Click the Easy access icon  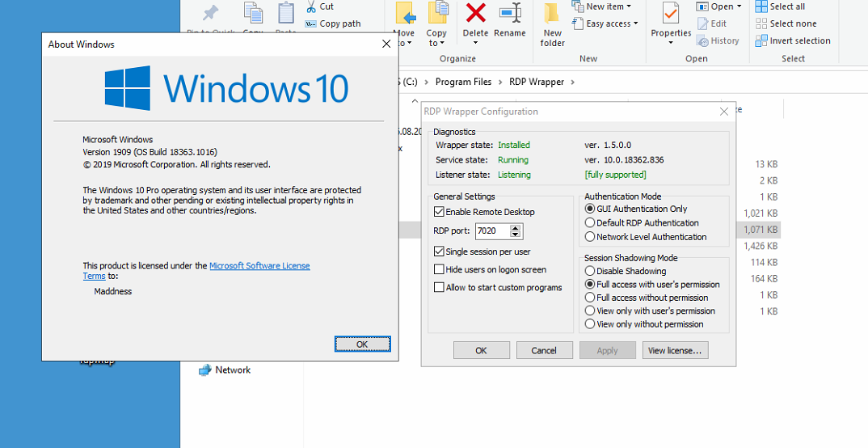click(x=577, y=23)
